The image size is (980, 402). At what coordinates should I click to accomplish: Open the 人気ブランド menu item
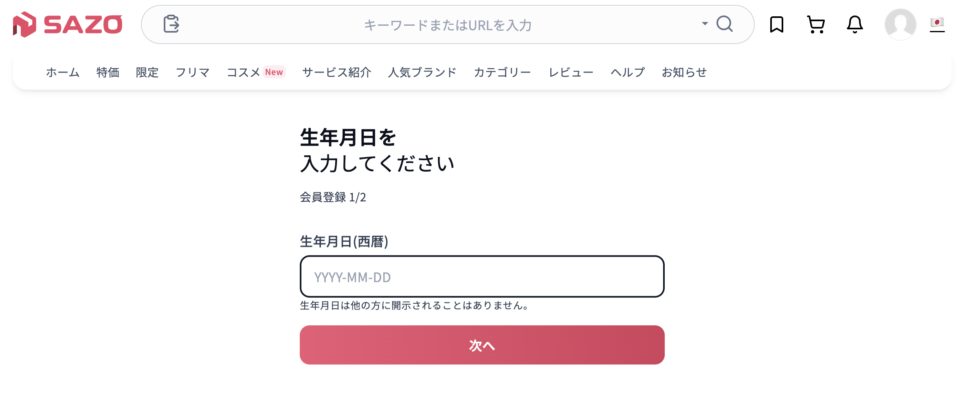click(x=422, y=72)
